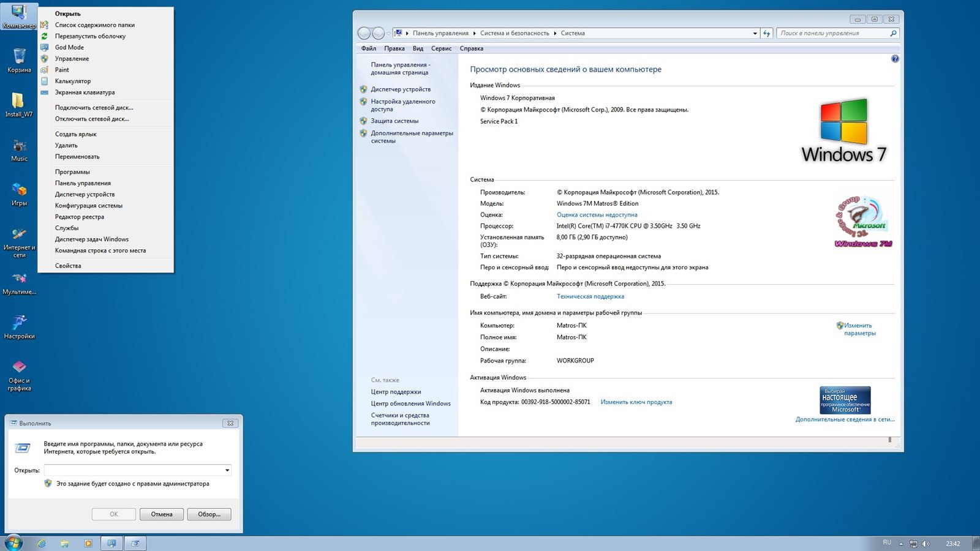Choose Калькулятор in the context menu
The width and height of the screenshot is (980, 551).
click(x=106, y=81)
